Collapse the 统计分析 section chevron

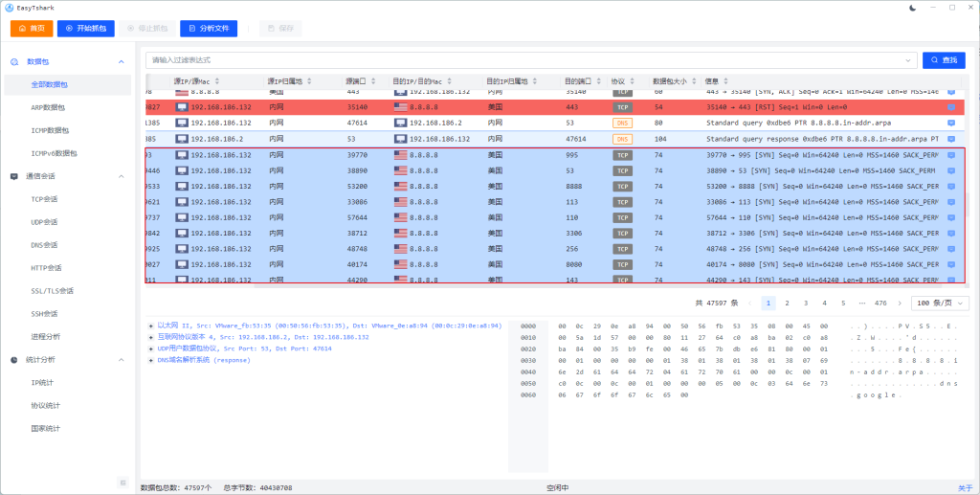pos(121,360)
